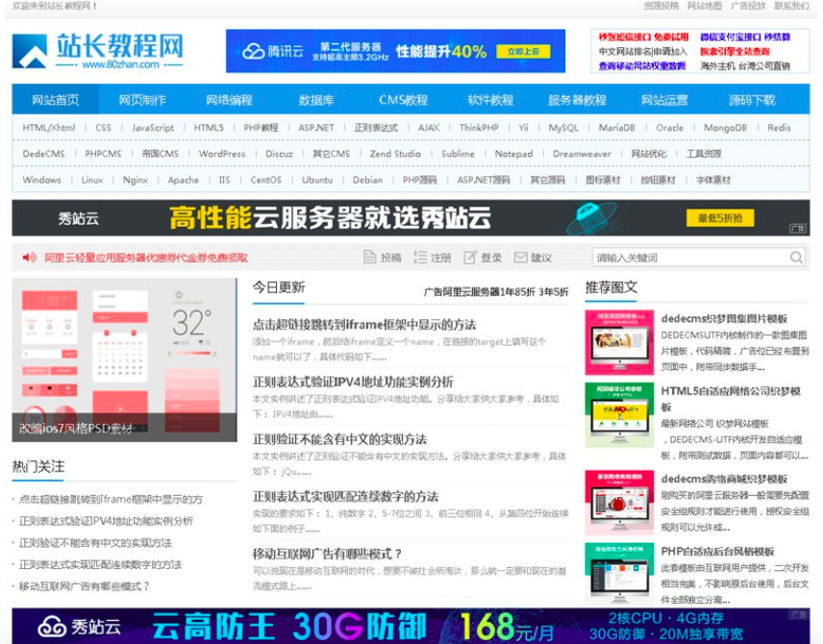
Task: Open 热门关注 entry 正则验证不能含有中文的实现方法
Action: pyautogui.click(x=95, y=543)
